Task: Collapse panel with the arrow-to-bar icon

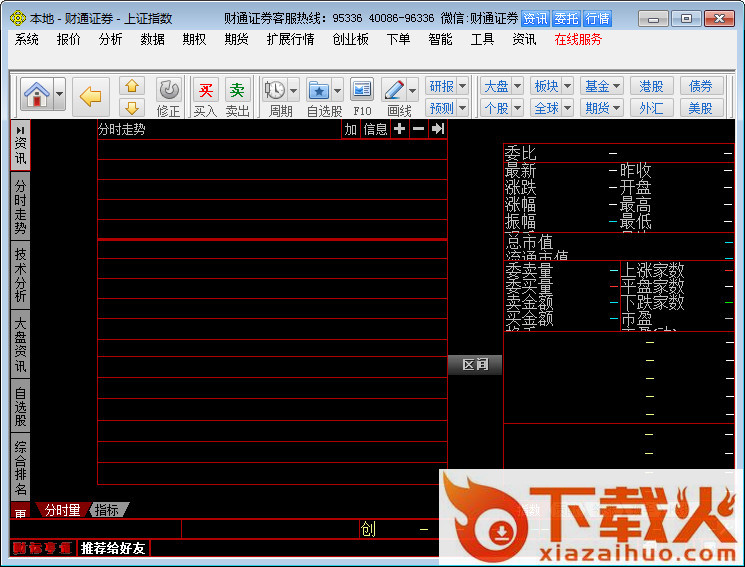Action: point(437,129)
